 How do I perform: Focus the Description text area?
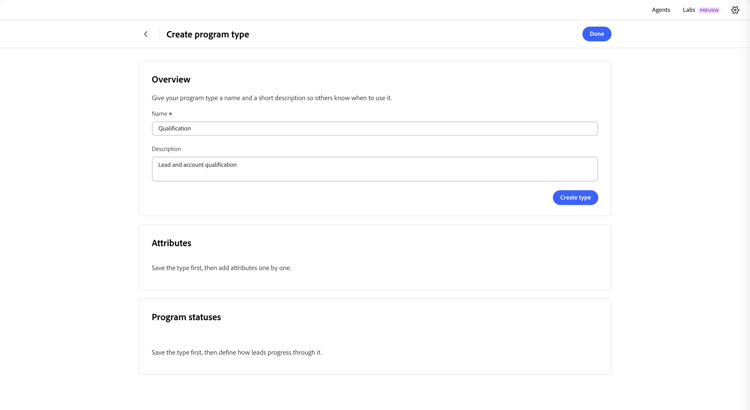pos(375,169)
